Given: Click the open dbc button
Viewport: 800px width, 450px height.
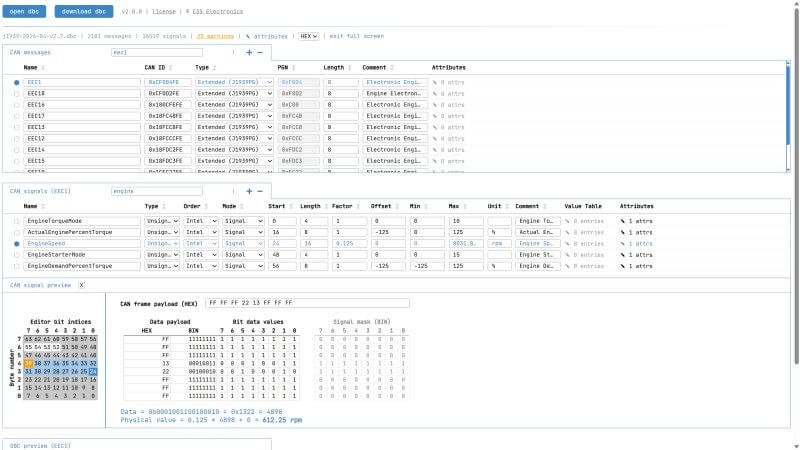Looking at the screenshot, I should coord(24,11).
